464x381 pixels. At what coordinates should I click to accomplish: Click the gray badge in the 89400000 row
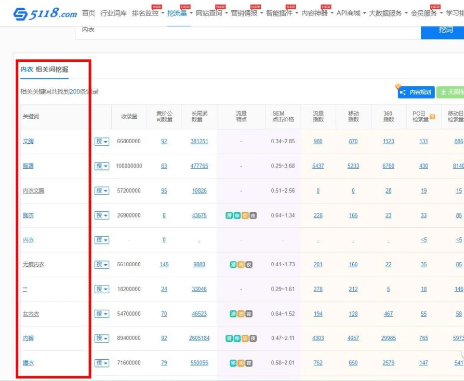tap(253, 338)
